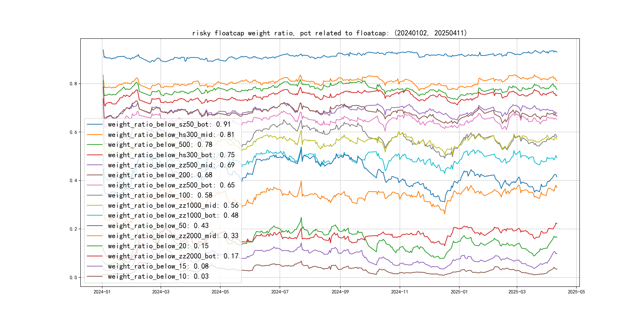Viewport: 644px width, 322px height.
Task: Select legend label weight_ratio_below_hs300_bot: 0.75
Action: point(171,155)
